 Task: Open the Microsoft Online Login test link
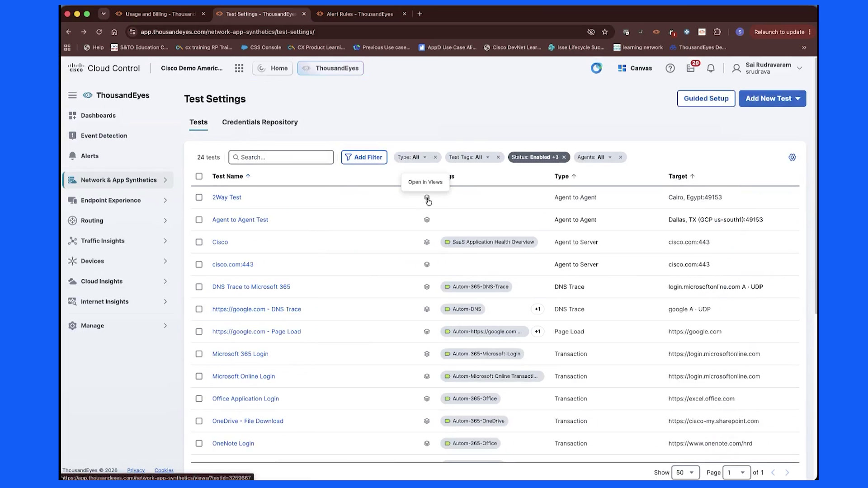pyautogui.click(x=244, y=376)
